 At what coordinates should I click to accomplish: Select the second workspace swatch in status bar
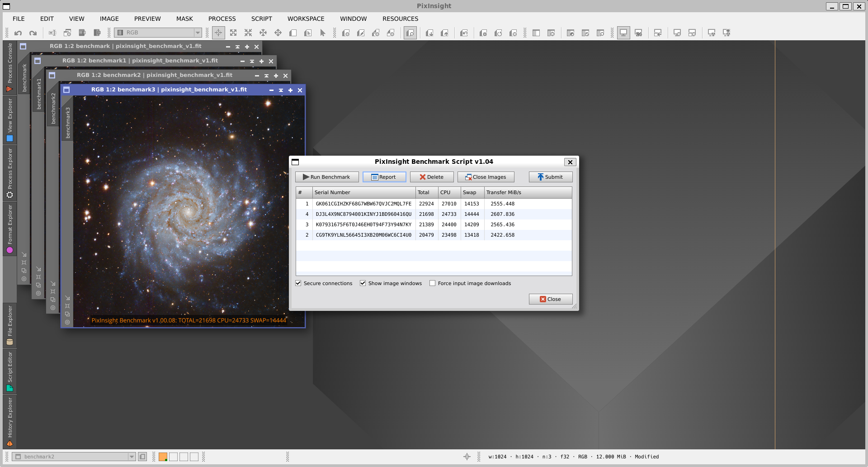click(x=173, y=457)
